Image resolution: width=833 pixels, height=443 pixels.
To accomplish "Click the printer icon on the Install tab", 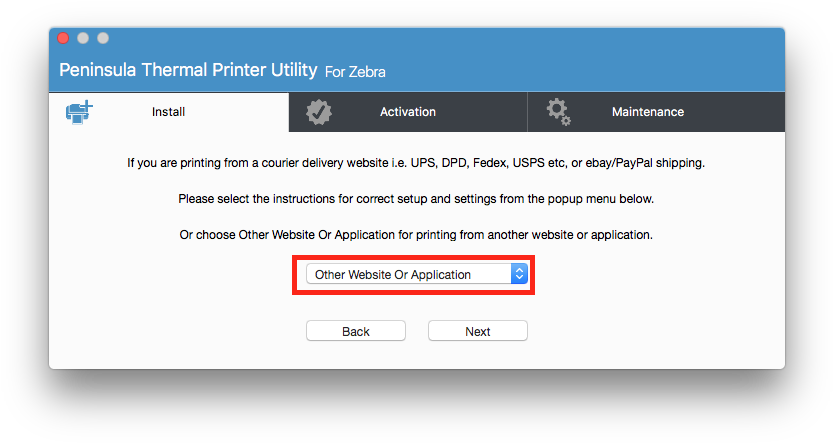I will [78, 111].
